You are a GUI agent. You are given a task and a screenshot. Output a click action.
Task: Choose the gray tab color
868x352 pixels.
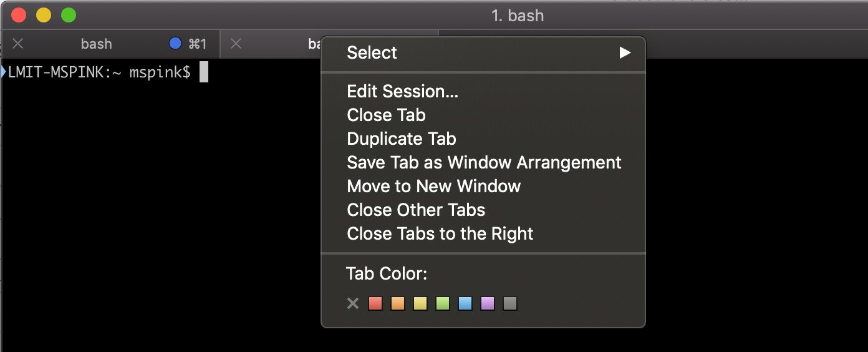pos(510,304)
